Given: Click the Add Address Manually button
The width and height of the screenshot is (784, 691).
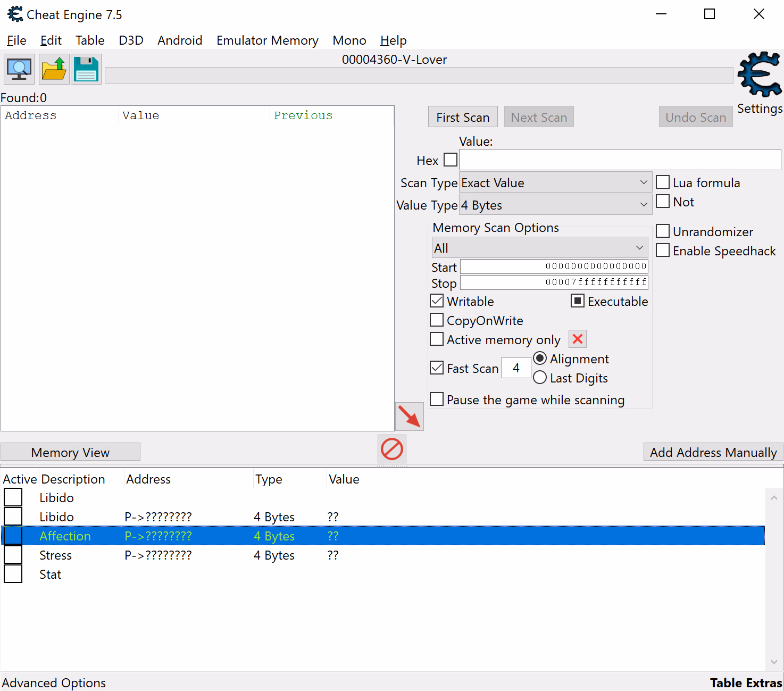Looking at the screenshot, I should (713, 452).
